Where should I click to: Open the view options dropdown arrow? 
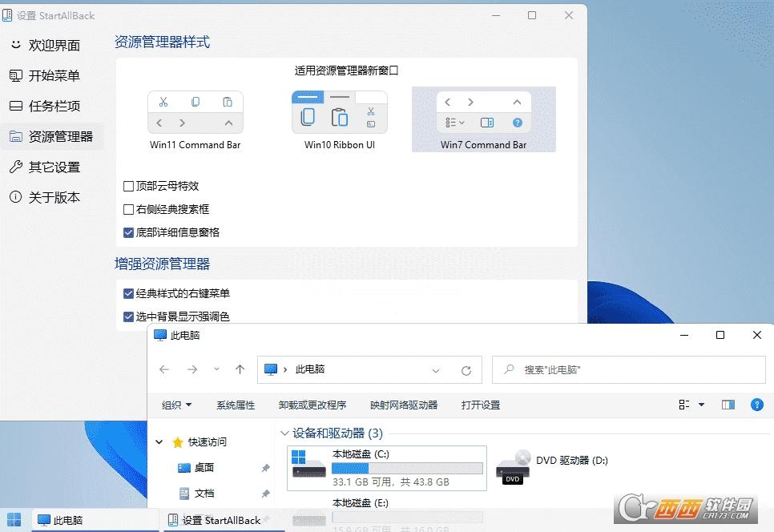pos(701,405)
